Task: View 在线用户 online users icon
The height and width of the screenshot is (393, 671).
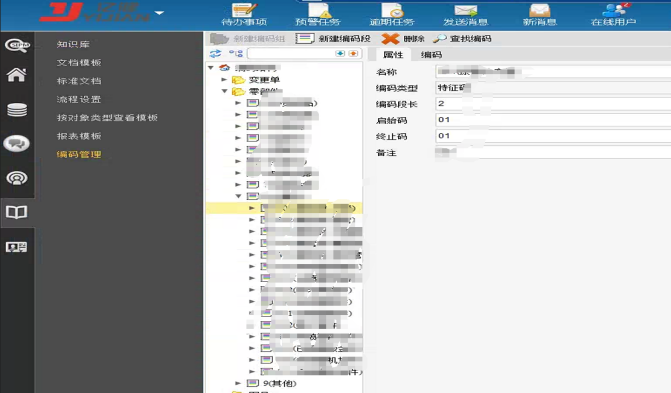Action: (x=613, y=14)
